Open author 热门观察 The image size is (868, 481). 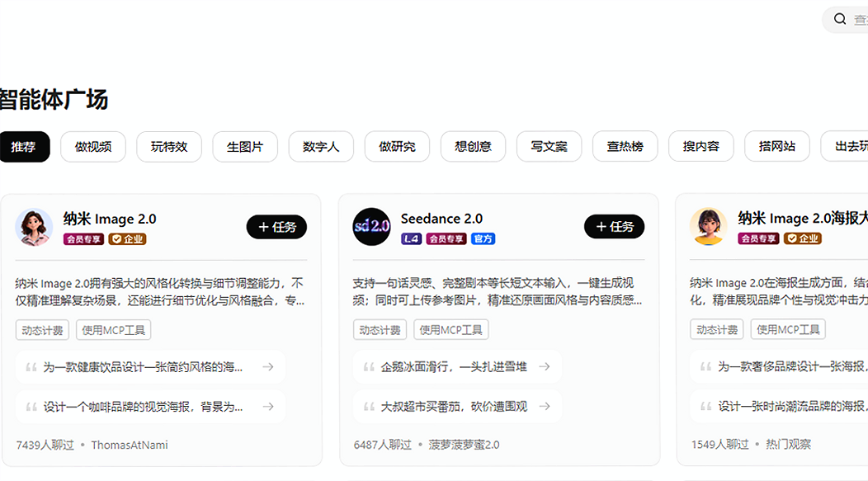[788, 444]
